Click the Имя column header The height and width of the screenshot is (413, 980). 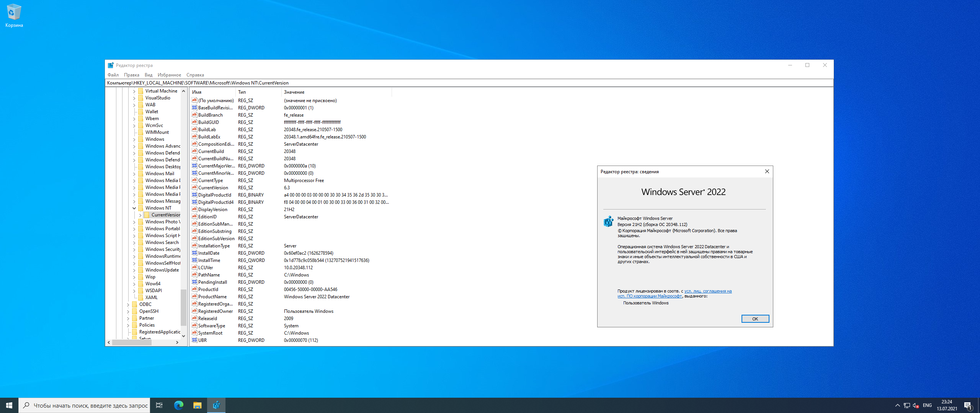(x=212, y=92)
